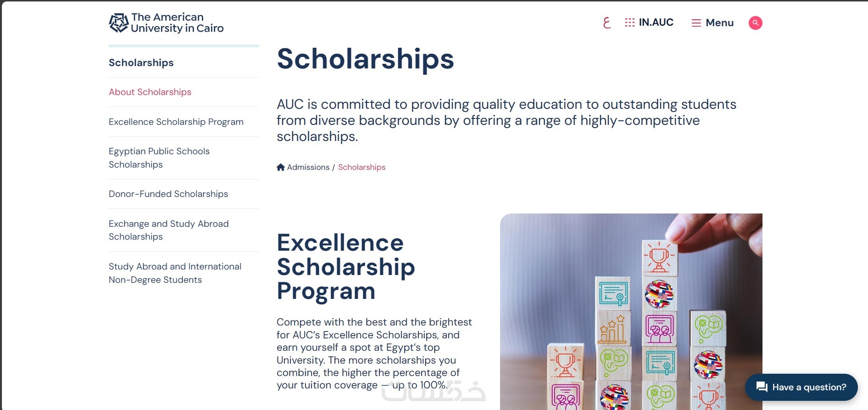868x410 pixels.
Task: Open the hamburger Menu icon
Action: (x=696, y=23)
